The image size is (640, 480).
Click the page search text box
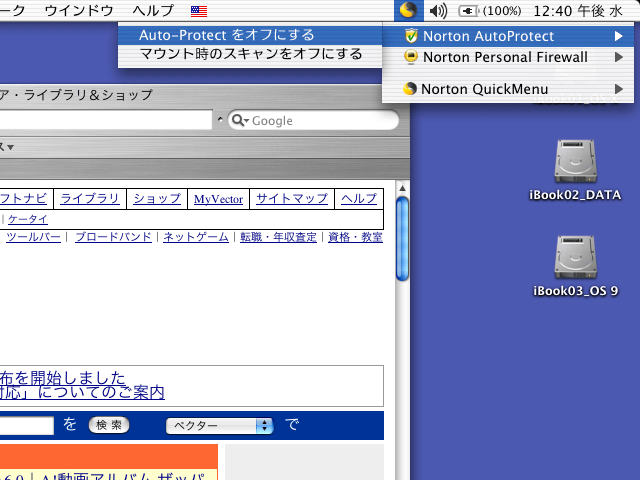pyautogui.click(x=27, y=426)
